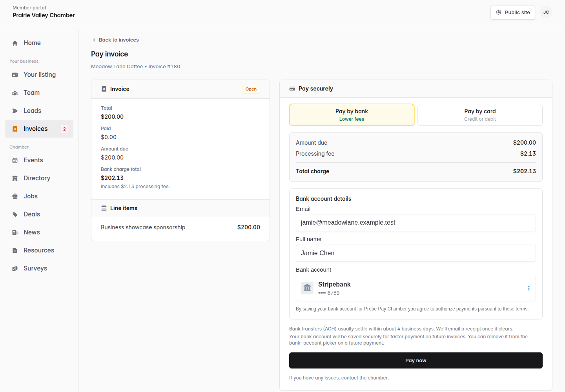Image resolution: width=565 pixels, height=392 pixels.
Task: Open the Jobs briefcase icon
Action: (x=15, y=196)
